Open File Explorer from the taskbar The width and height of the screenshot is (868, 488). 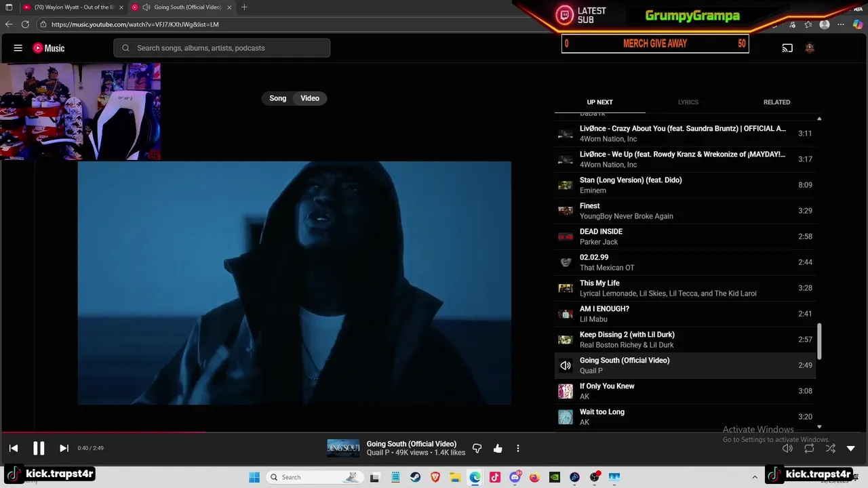click(455, 477)
